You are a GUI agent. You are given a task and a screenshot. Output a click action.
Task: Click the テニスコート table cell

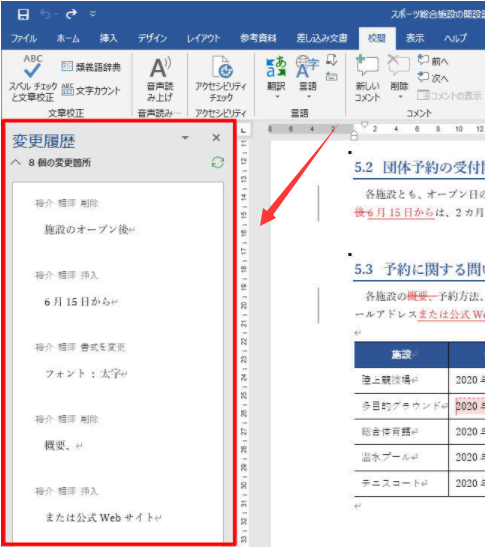click(x=401, y=483)
